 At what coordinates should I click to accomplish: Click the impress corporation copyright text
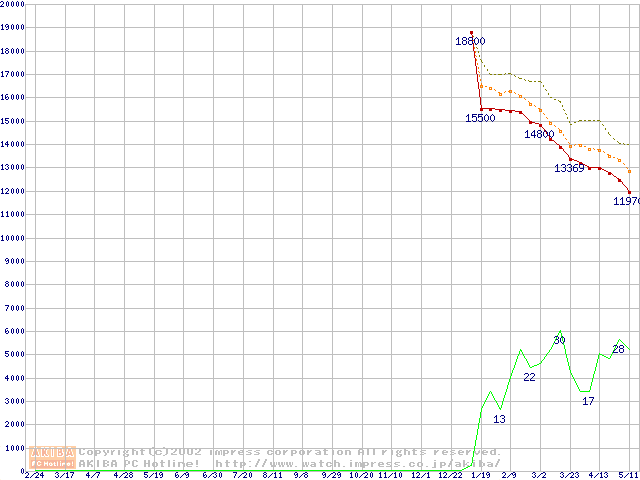(x=290, y=452)
